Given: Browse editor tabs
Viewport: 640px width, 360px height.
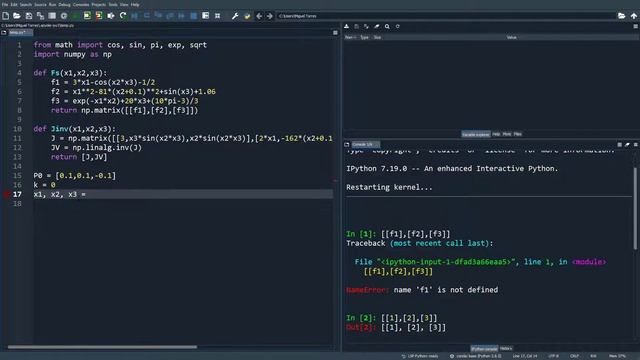Looking at the screenshot, I should pos(4,33).
